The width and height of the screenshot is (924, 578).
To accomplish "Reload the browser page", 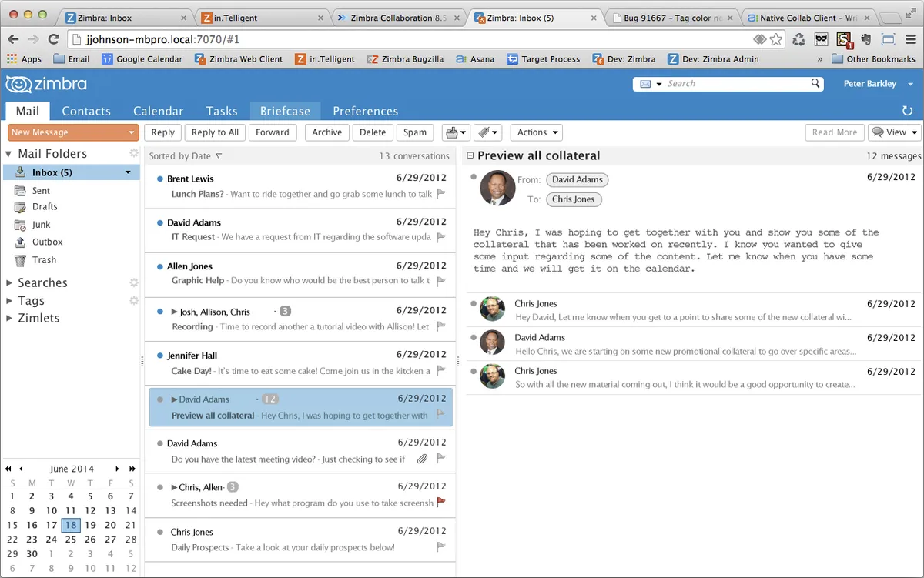I will click(53, 38).
